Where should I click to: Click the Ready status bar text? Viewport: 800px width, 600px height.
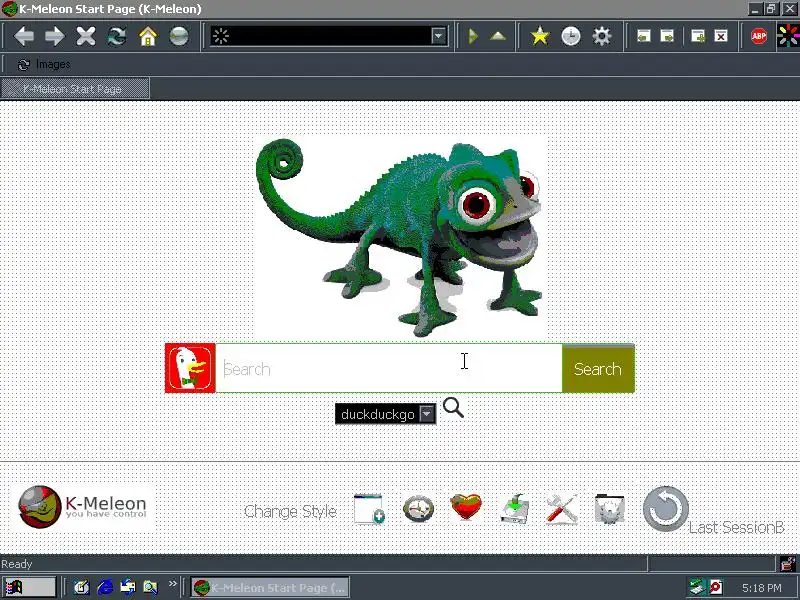(17, 564)
